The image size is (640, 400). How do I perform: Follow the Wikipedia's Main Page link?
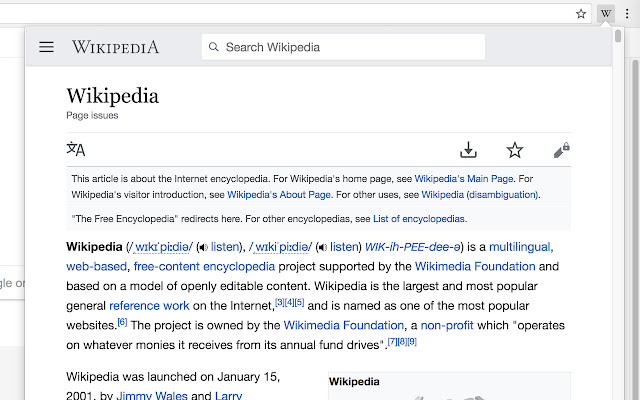tap(464, 179)
